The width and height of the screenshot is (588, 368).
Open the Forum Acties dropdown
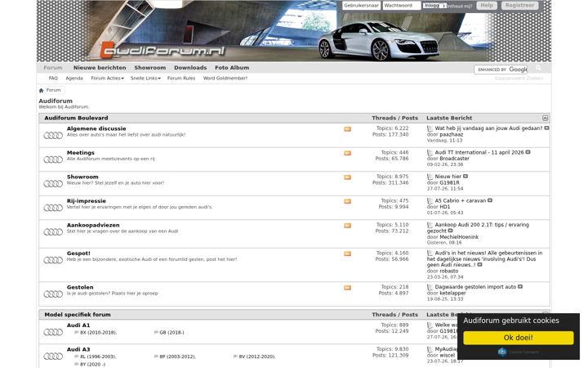pos(107,79)
